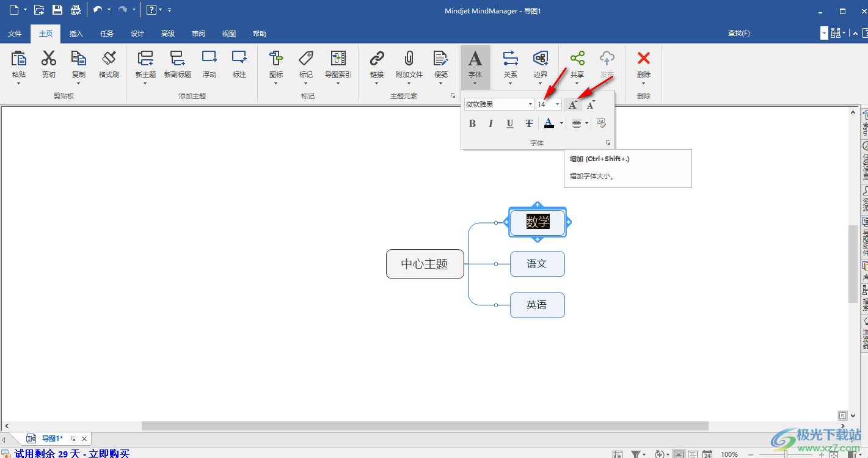Viewport: 868px width, 458px height.
Task: Click the red Delete (删除) X icon
Action: [x=644, y=58]
